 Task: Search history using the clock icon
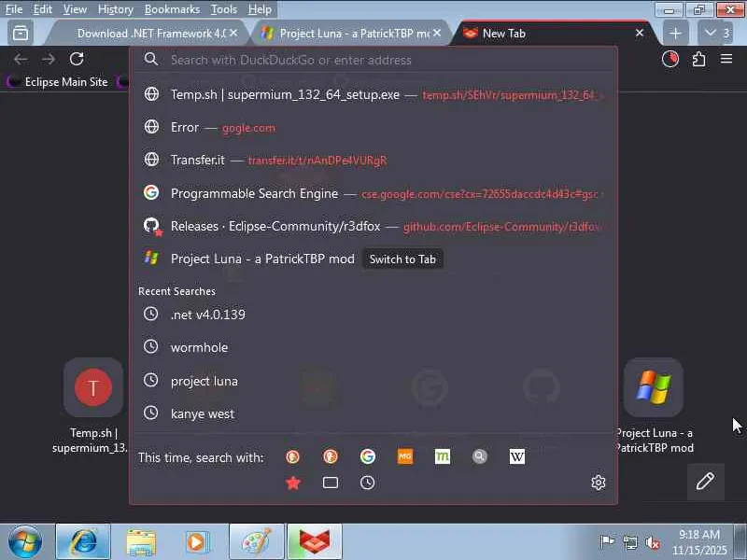click(367, 483)
